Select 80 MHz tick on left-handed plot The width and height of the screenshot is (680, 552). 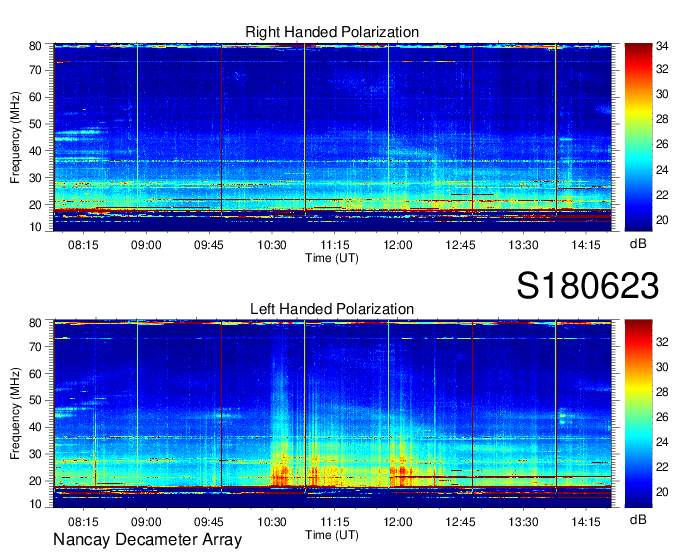pyautogui.click(x=35, y=323)
